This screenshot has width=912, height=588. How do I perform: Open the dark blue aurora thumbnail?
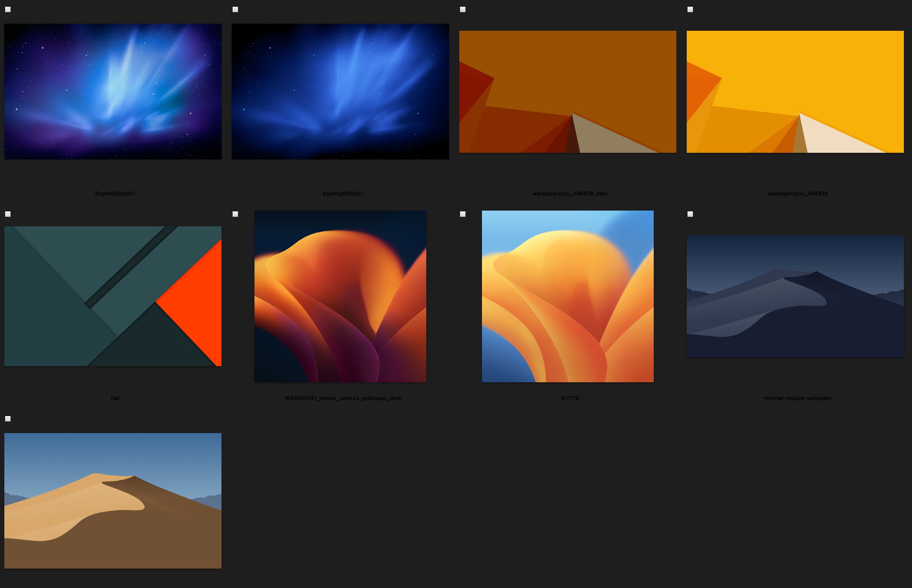(340, 91)
